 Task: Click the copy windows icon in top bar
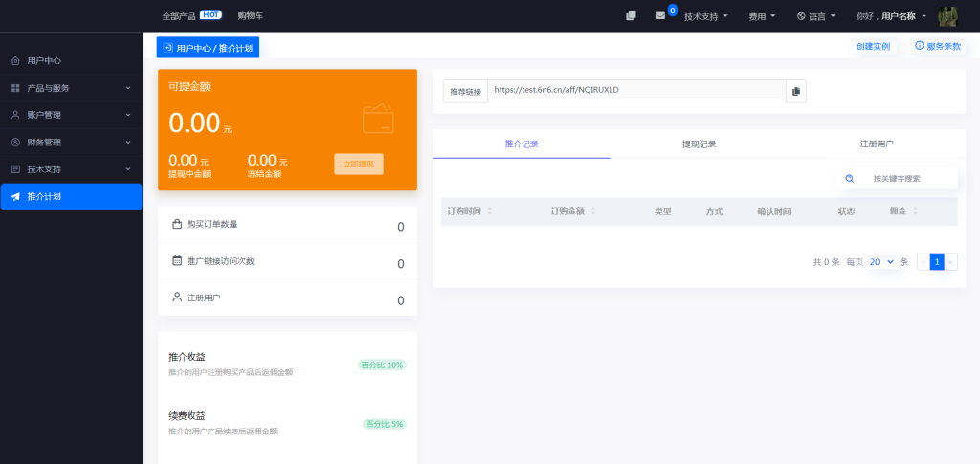click(631, 15)
